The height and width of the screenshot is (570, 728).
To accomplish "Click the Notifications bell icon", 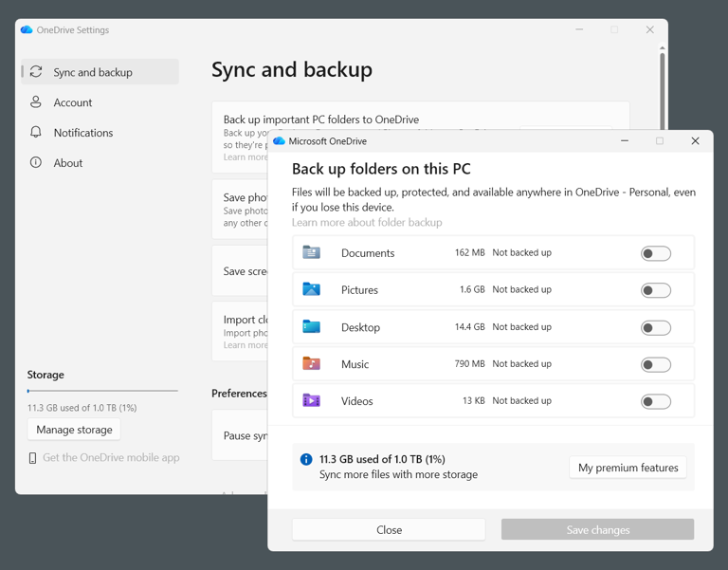I will point(36,133).
